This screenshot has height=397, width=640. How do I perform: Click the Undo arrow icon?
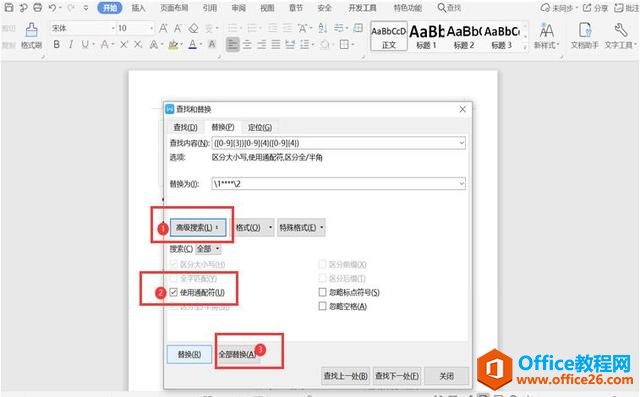click(52, 7)
